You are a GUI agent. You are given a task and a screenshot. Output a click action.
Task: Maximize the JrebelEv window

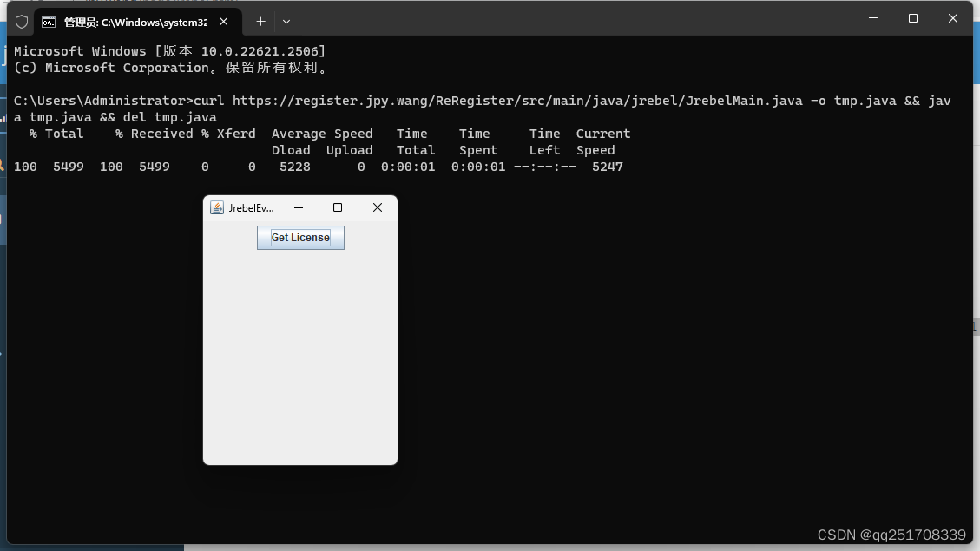click(x=338, y=207)
